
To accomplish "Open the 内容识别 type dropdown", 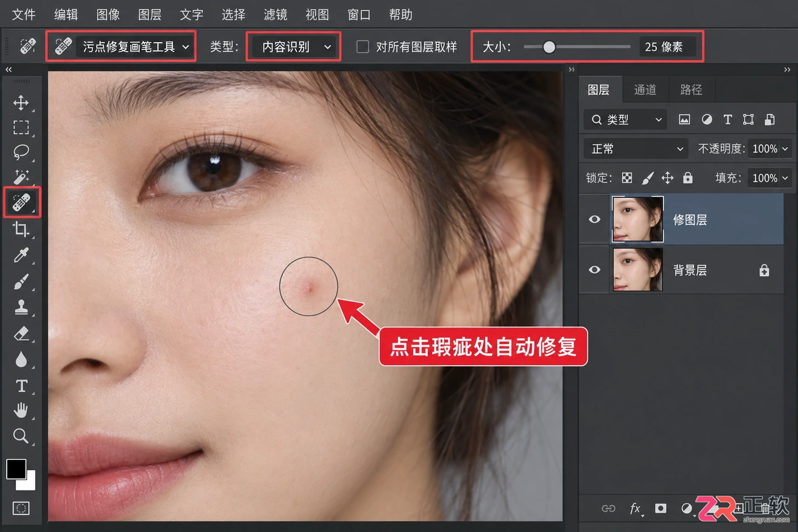I will pos(293,47).
